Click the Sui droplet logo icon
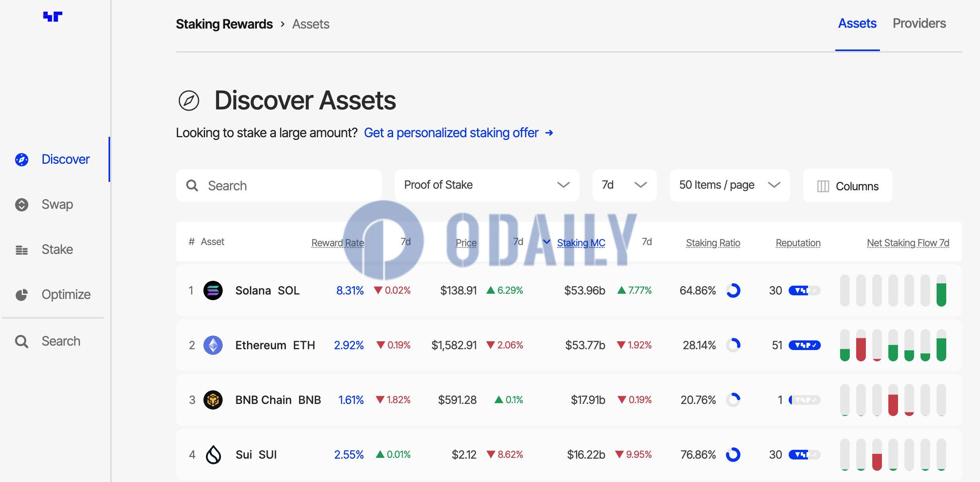This screenshot has height=482, width=980. [x=213, y=455]
